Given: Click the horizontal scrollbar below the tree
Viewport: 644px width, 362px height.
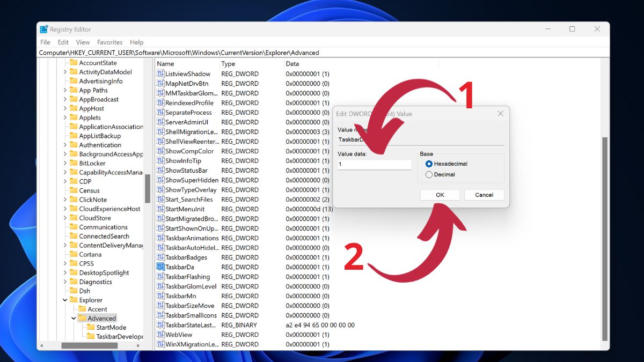Looking at the screenshot, I should point(89,345).
